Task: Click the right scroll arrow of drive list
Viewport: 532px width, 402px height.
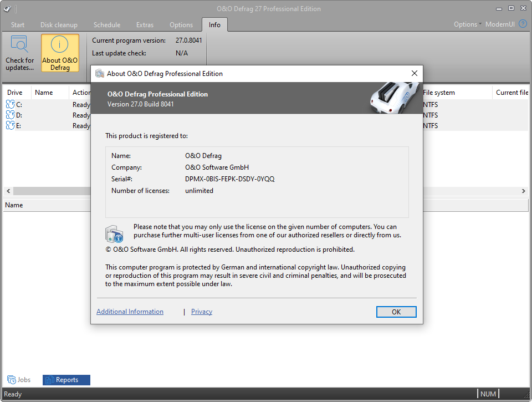Action: 524,191
